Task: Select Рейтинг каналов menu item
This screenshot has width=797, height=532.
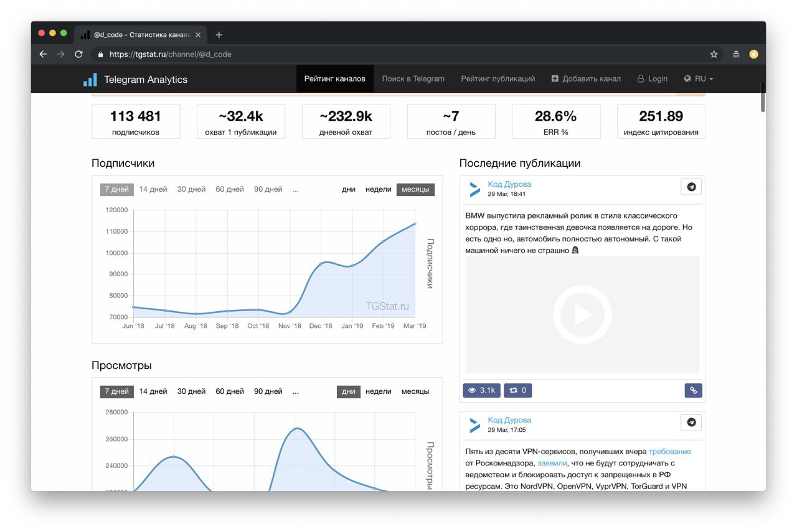Action: point(335,79)
